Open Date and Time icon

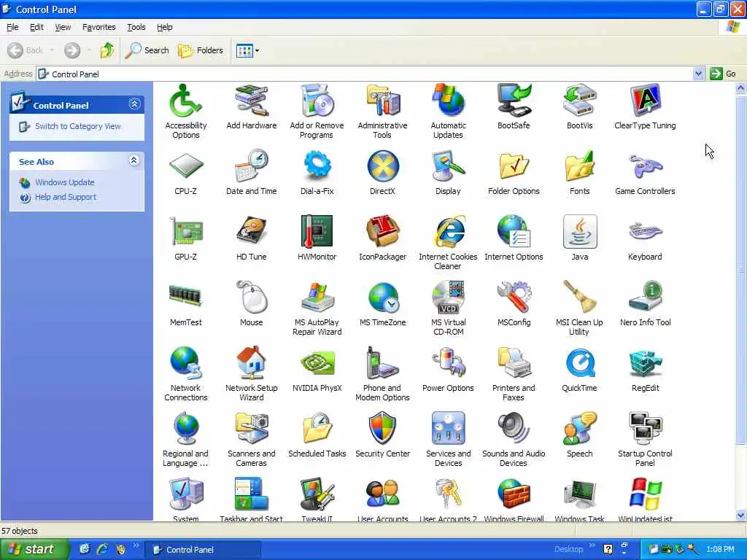point(252,166)
